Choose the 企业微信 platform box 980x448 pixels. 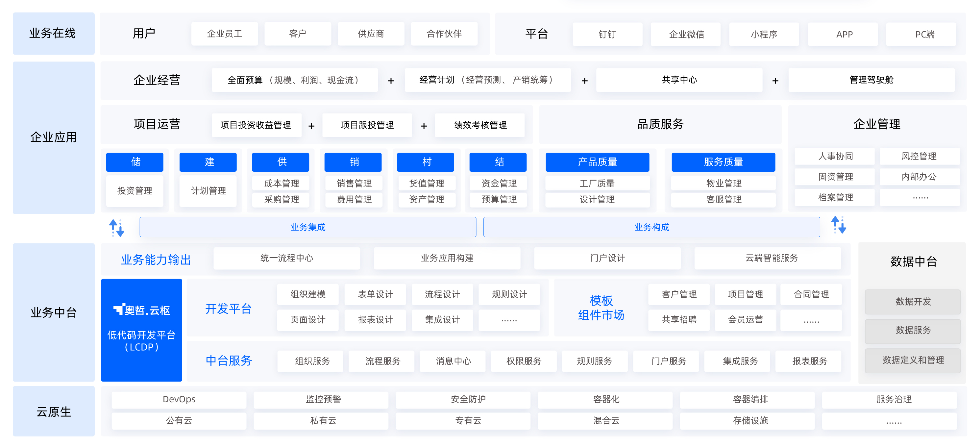click(686, 34)
